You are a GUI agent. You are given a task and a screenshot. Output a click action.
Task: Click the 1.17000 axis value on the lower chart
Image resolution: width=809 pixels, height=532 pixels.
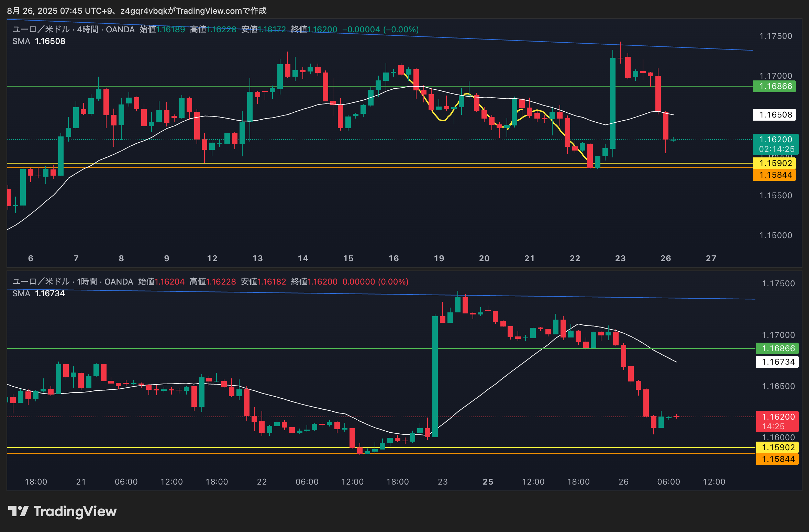(778, 335)
